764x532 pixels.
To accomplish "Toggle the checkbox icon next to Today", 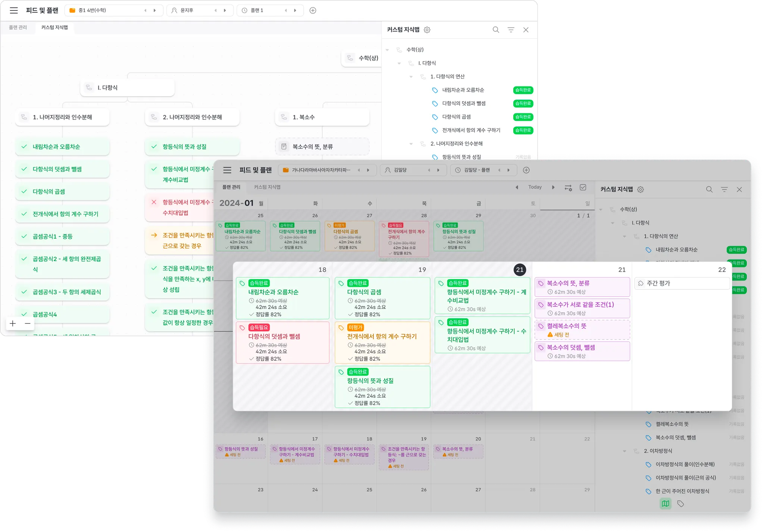I will click(x=583, y=188).
